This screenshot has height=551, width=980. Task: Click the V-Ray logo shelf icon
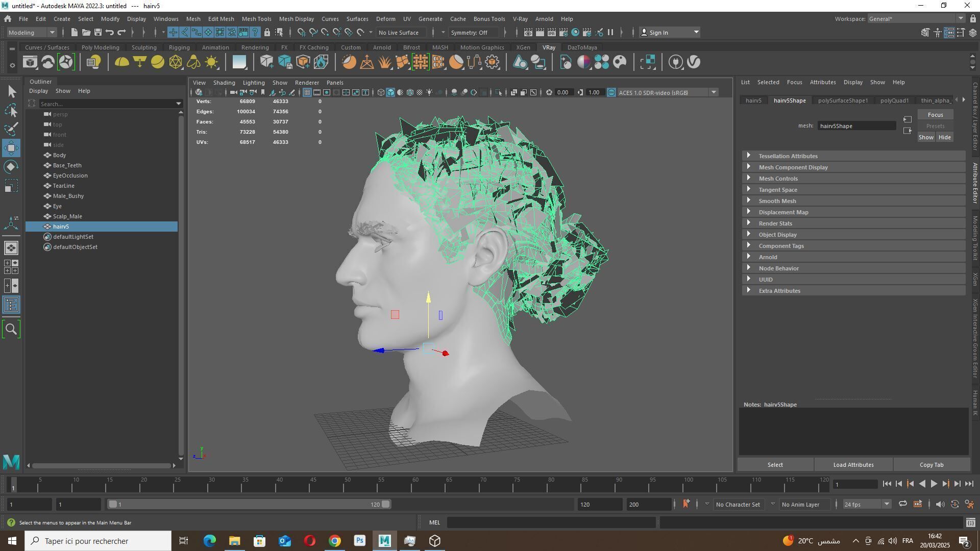pyautogui.click(x=694, y=62)
